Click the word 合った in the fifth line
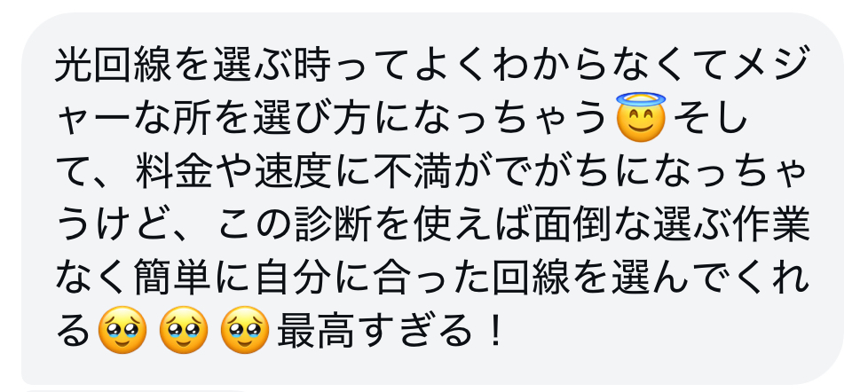 click(432, 281)
